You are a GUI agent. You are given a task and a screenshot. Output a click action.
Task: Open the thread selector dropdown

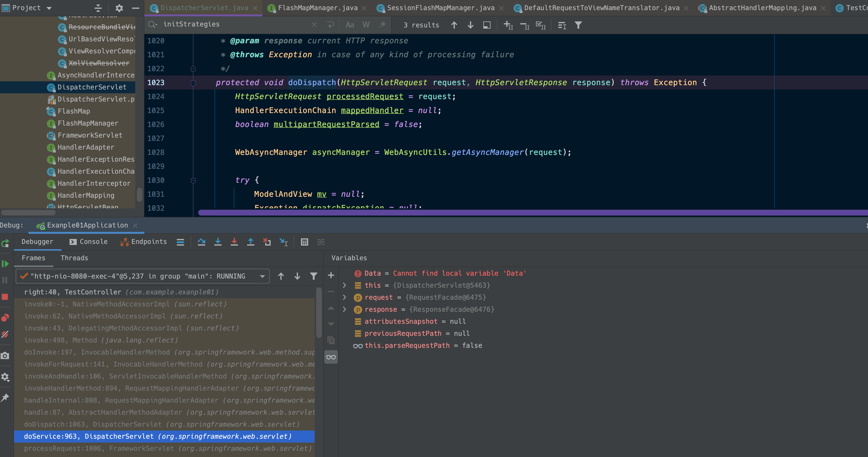[x=262, y=277]
